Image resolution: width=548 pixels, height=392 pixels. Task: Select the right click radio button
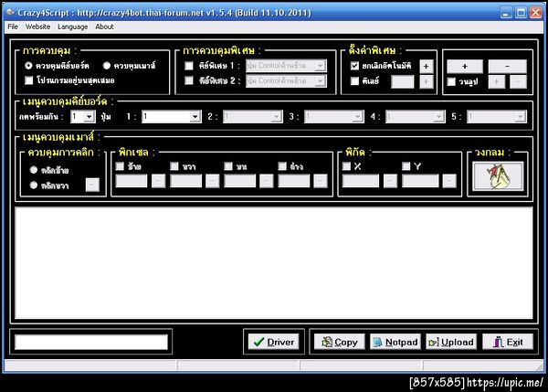click(x=34, y=185)
